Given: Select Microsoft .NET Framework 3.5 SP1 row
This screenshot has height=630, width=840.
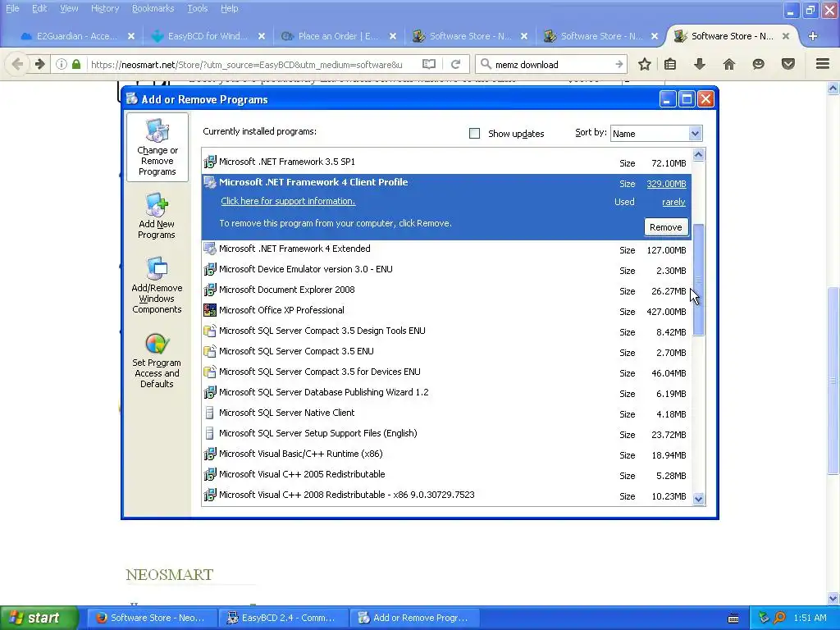Looking at the screenshot, I should click(446, 162).
